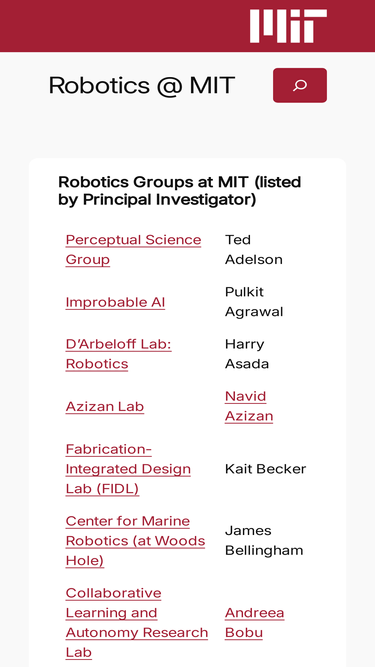Open D'Arbeloff Lab: Robotics link
This screenshot has width=375, height=667.
pyautogui.click(x=119, y=354)
